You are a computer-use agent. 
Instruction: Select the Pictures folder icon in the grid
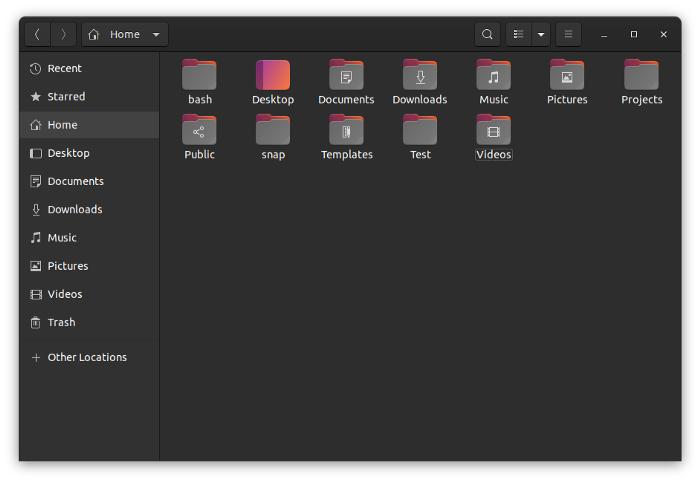[x=567, y=75]
